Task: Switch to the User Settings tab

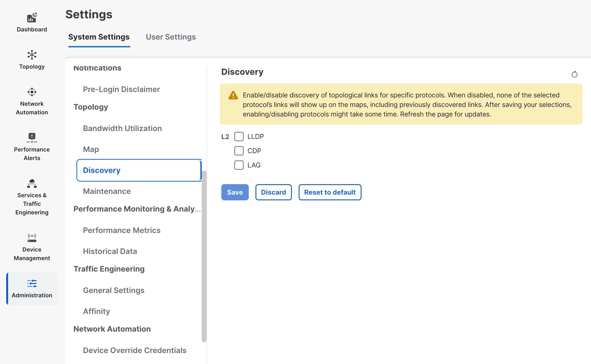Action: pos(171,37)
